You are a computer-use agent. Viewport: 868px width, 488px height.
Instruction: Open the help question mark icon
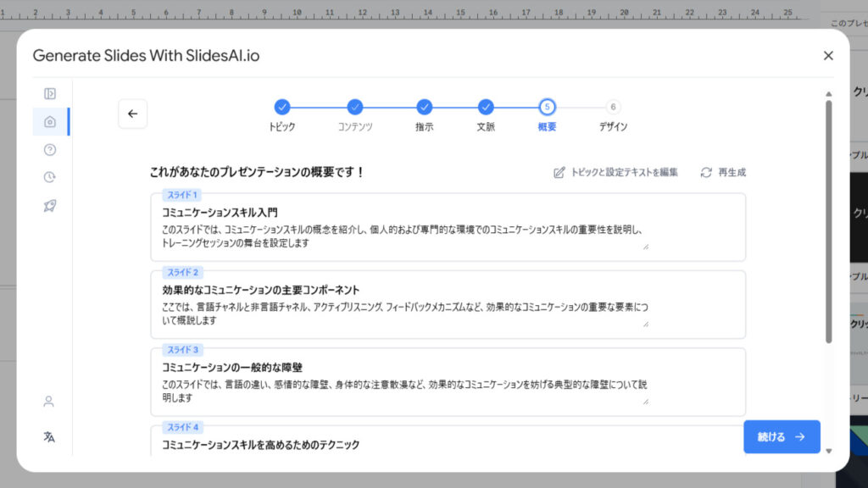point(50,150)
